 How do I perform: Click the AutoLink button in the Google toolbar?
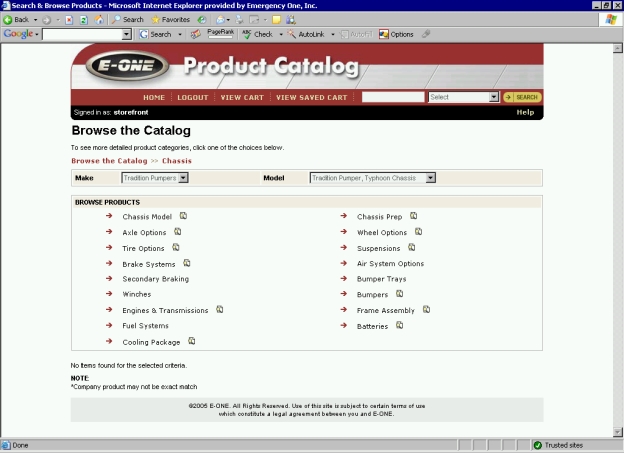click(306, 34)
